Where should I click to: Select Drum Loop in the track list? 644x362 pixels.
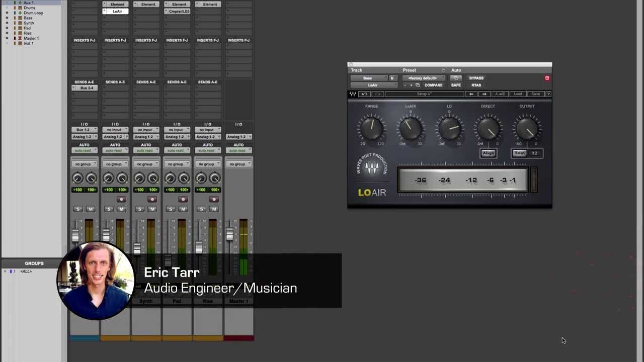(x=33, y=13)
